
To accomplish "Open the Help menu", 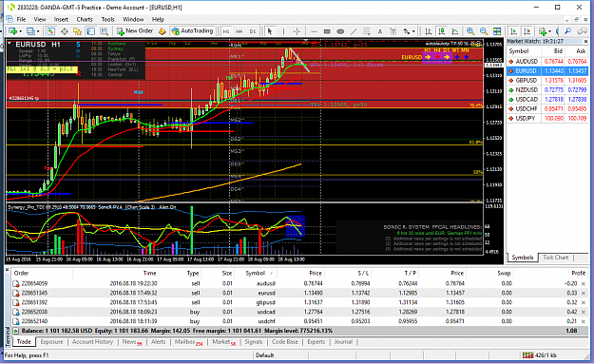I will [x=158, y=19].
